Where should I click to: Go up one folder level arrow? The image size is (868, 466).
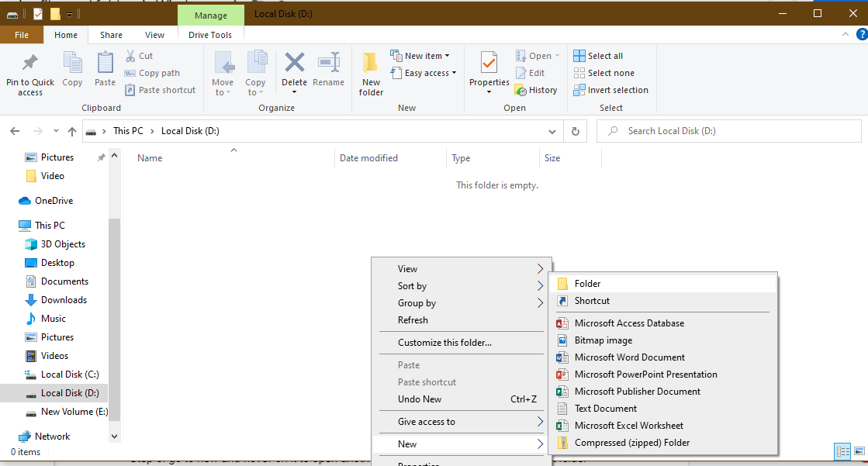(x=72, y=131)
